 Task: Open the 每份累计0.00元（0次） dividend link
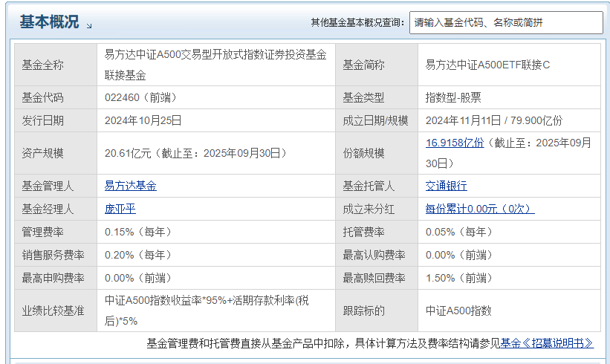(x=480, y=209)
